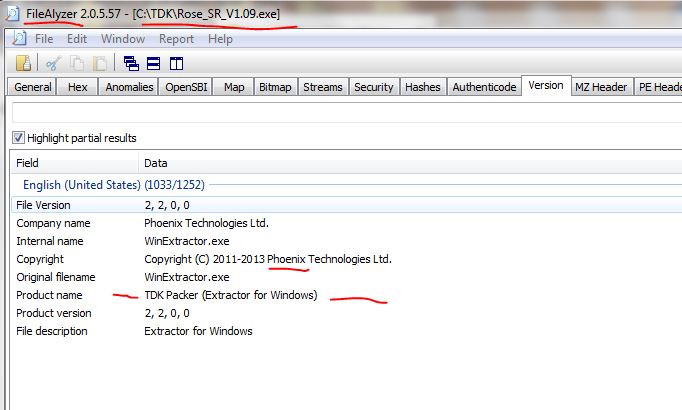This screenshot has width=682, height=410.
Task: Switch to the Security tab
Action: [374, 87]
